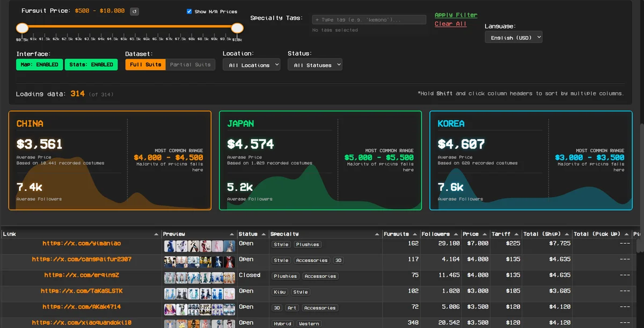The height and width of the screenshot is (328, 644).
Task: Open the x.com/cangpaifur2307 link
Action: coord(82,259)
